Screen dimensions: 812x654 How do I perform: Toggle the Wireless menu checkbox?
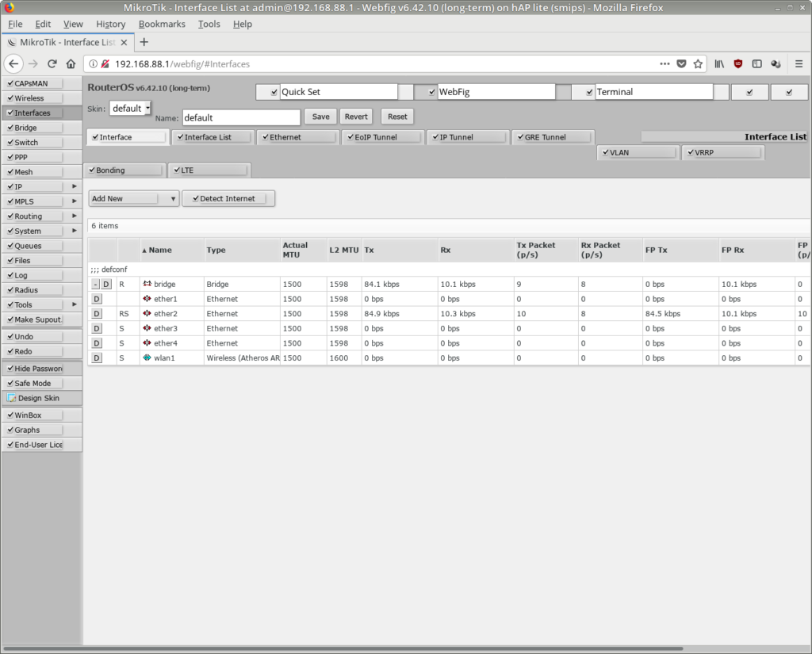coord(10,98)
